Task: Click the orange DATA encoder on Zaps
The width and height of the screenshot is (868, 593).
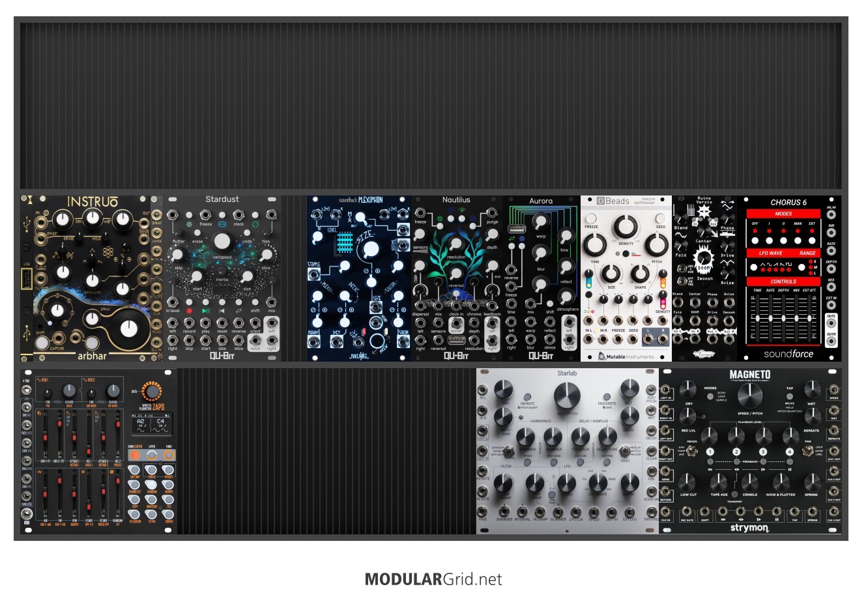Action: pos(152,392)
